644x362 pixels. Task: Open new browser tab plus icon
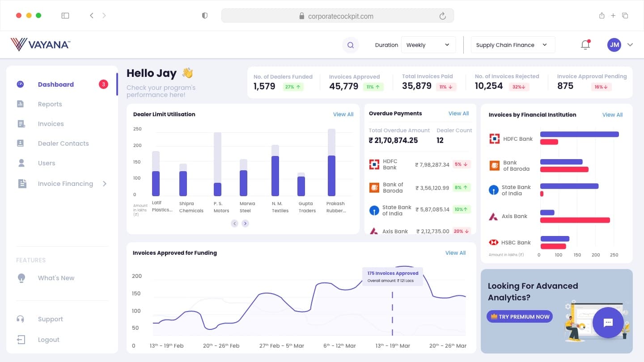613,16
